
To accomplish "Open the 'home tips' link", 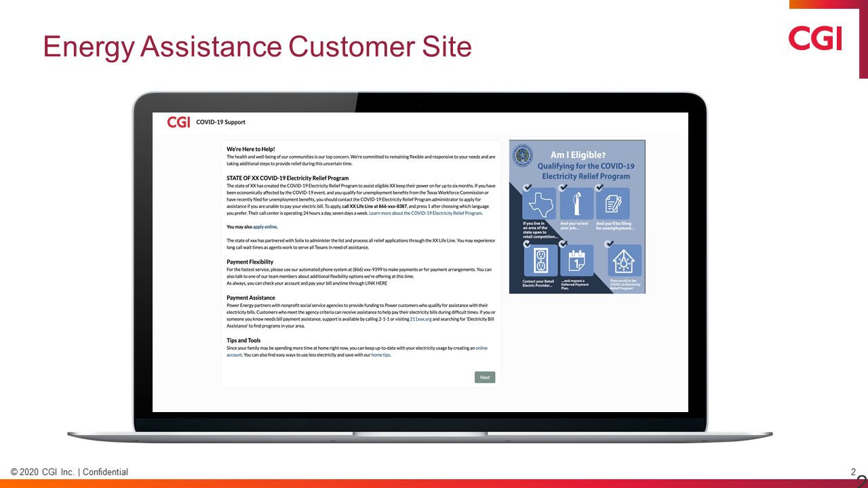I will [380, 354].
